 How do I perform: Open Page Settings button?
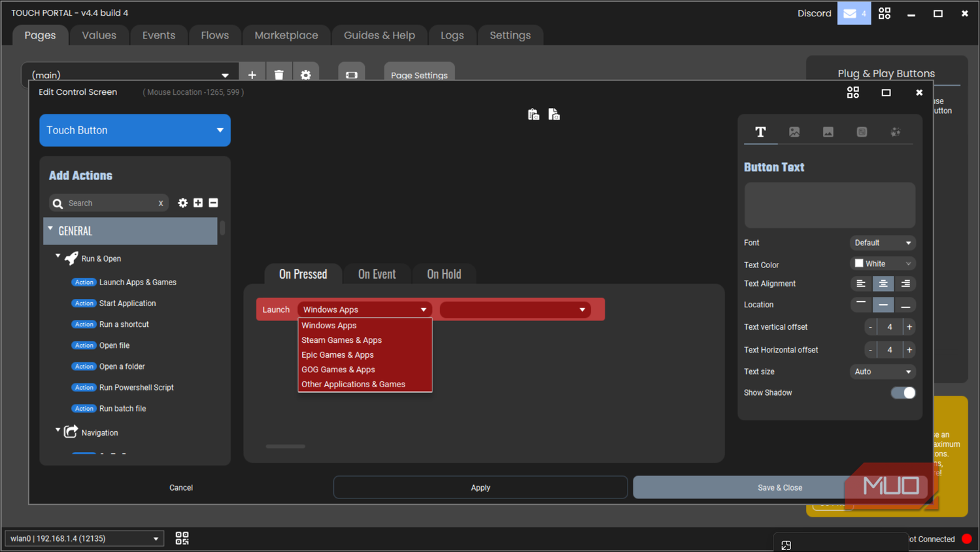pos(419,75)
